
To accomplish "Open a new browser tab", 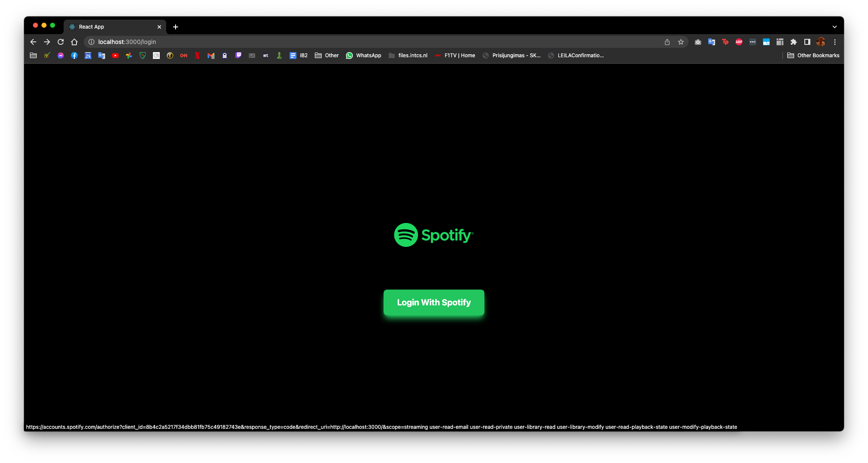I will [176, 27].
